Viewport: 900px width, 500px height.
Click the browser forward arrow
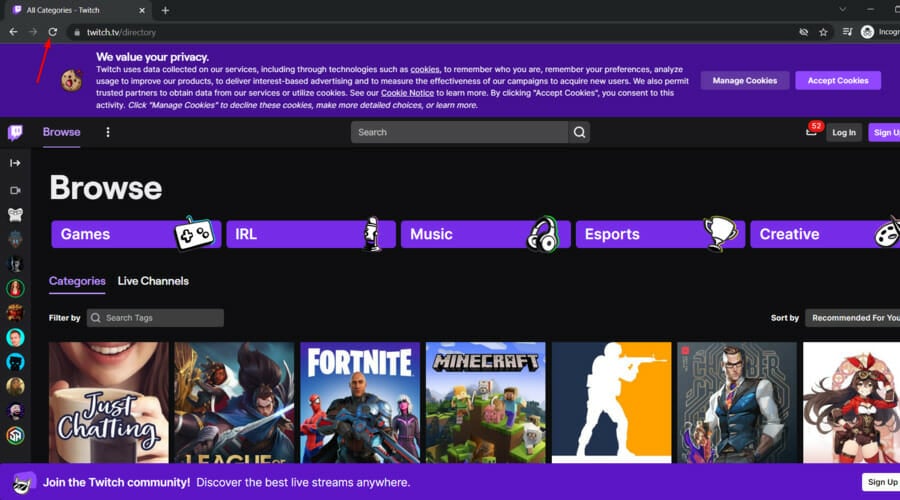click(33, 32)
